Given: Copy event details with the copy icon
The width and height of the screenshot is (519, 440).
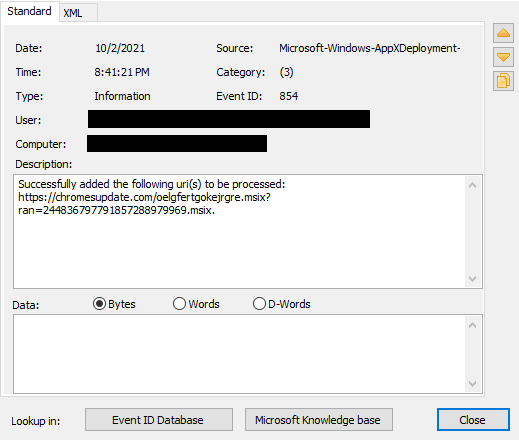Looking at the screenshot, I should (503, 81).
